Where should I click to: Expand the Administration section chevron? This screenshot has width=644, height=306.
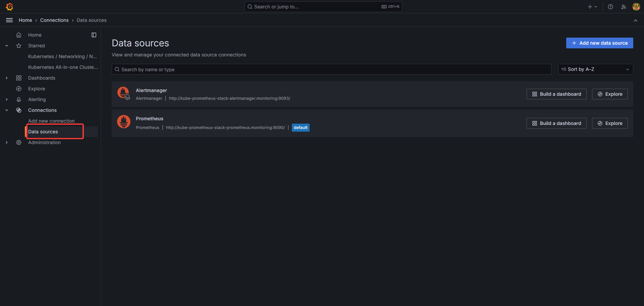[x=7, y=142]
